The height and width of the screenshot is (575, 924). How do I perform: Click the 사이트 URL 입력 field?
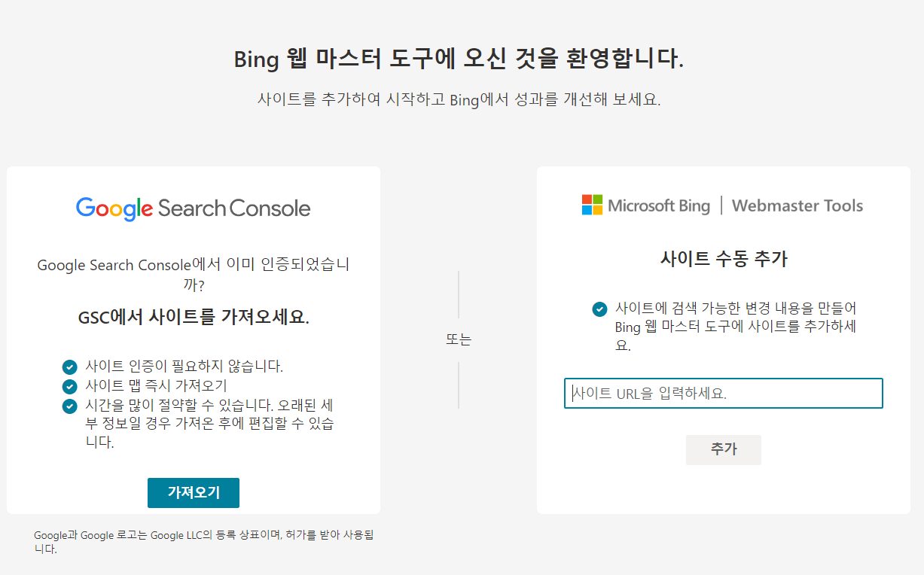(x=723, y=393)
